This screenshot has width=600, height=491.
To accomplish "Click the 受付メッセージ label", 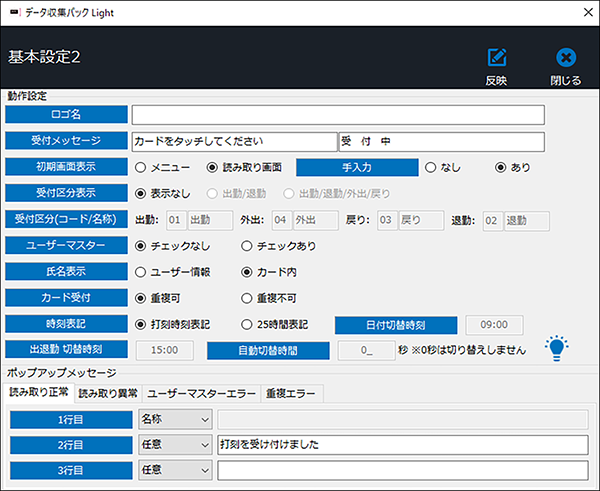I will [66, 140].
